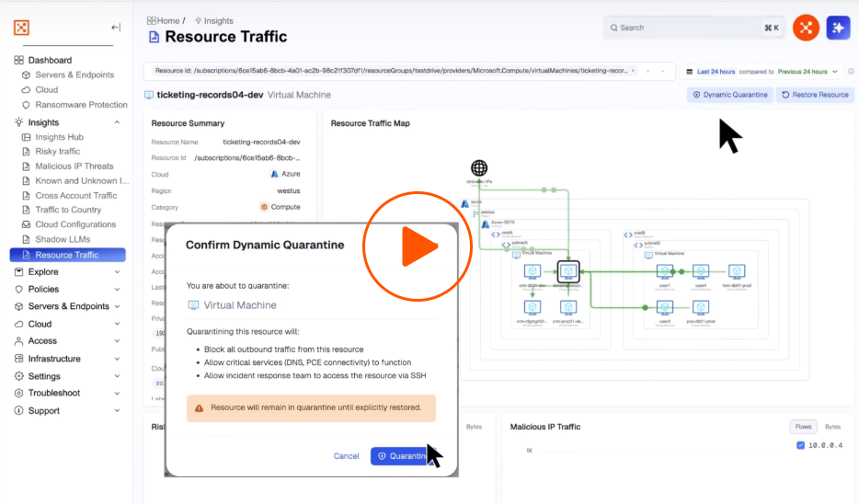Uncheck the 10.0.0.4 legend checkbox

pyautogui.click(x=798, y=446)
